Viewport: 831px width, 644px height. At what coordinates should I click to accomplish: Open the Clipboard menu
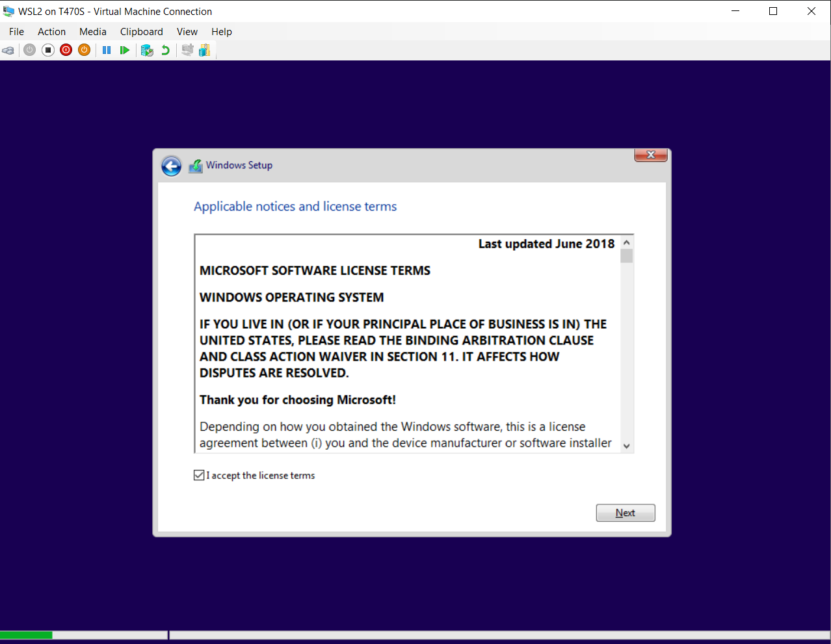pos(141,31)
